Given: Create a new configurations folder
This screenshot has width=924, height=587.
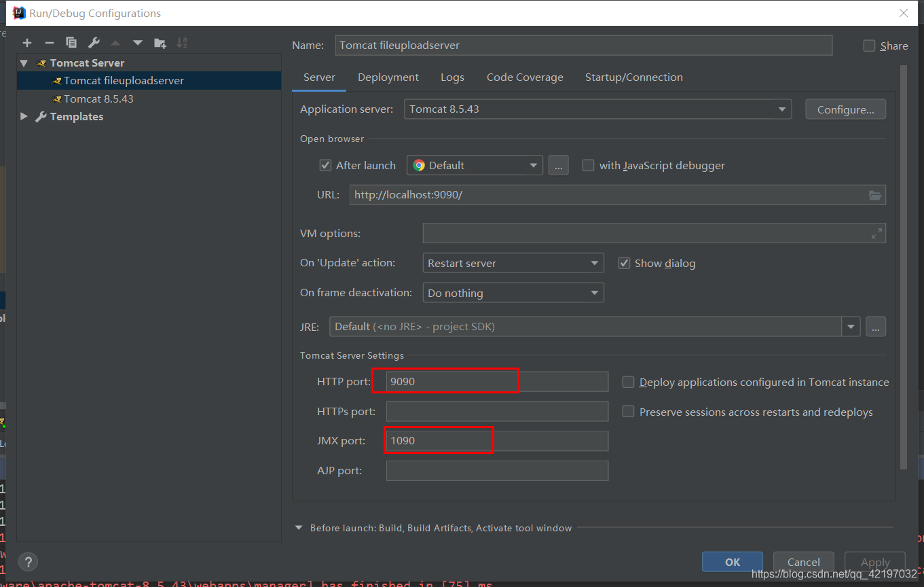Looking at the screenshot, I should pyautogui.click(x=160, y=42).
